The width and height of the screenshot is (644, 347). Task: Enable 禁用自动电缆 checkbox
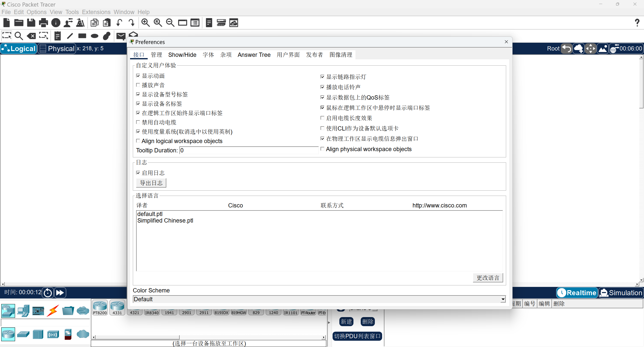[x=138, y=122]
